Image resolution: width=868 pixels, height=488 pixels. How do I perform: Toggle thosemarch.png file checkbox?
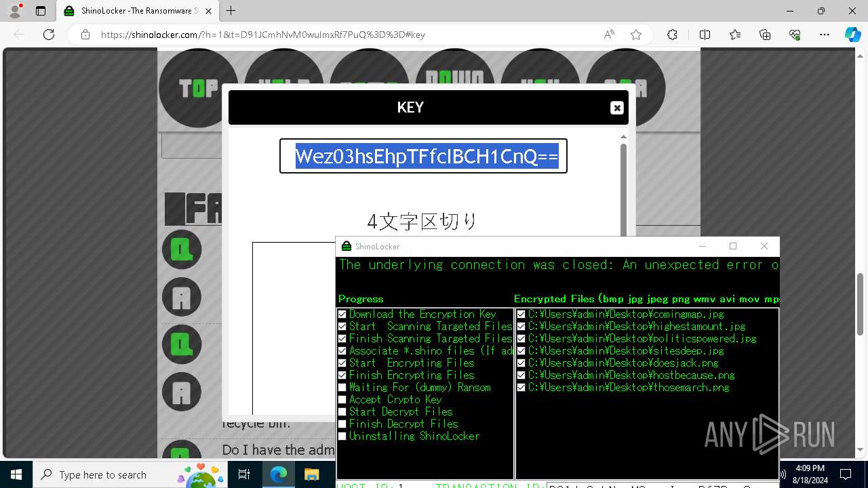521,387
